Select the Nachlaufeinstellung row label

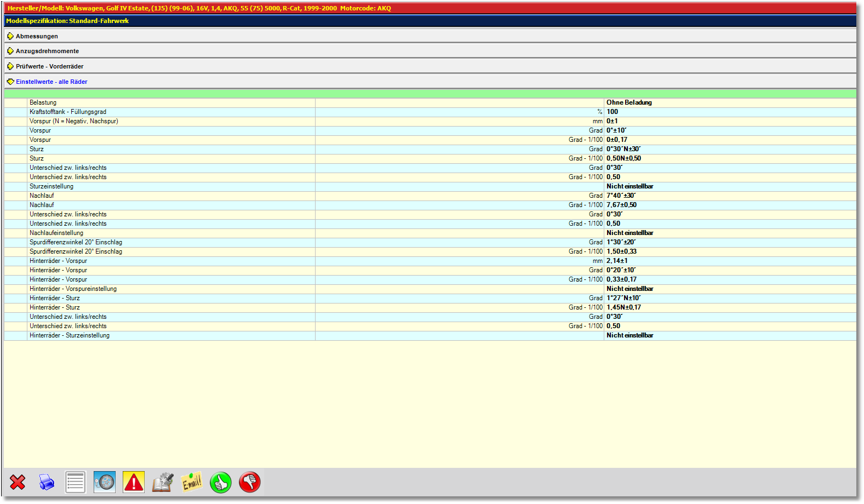(x=56, y=233)
